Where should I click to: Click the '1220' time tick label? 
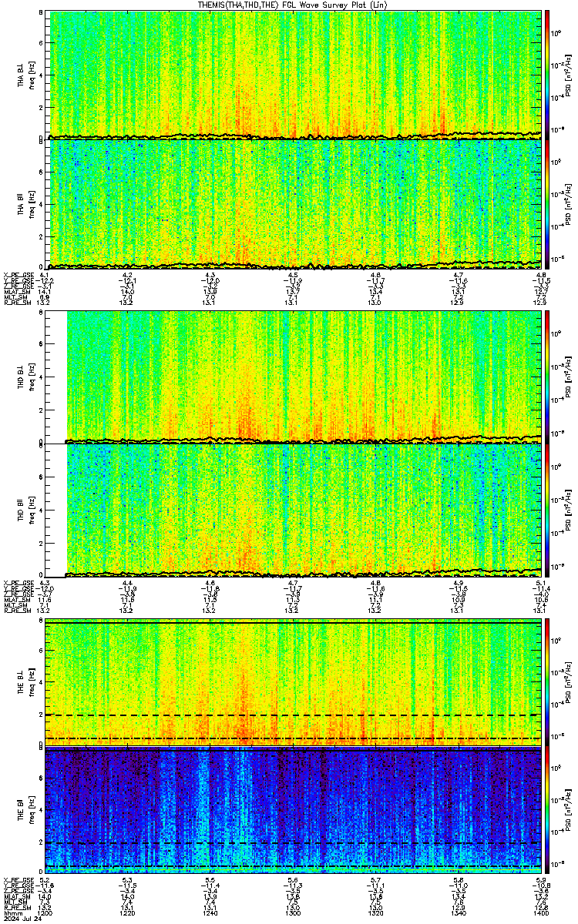tap(129, 913)
